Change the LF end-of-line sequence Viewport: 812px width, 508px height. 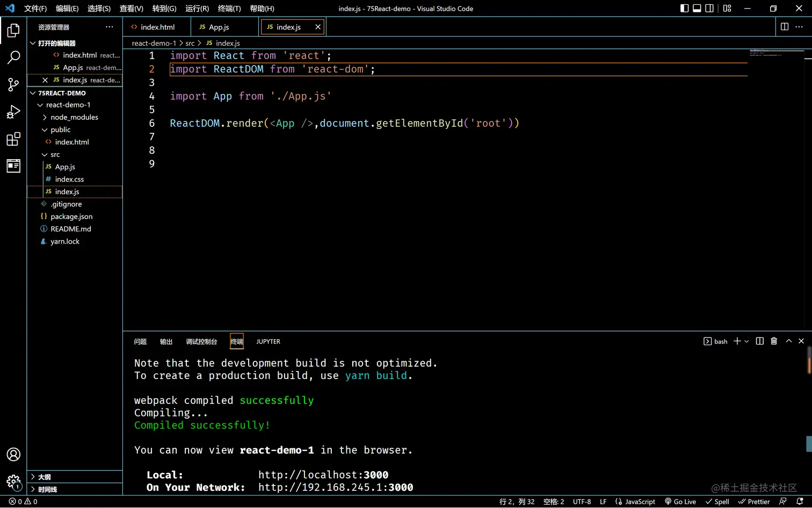[x=603, y=502]
